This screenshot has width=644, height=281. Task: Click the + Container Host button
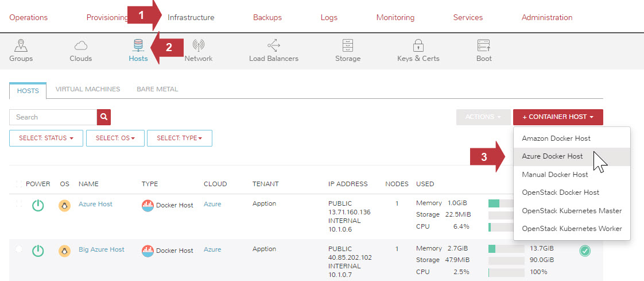(557, 117)
